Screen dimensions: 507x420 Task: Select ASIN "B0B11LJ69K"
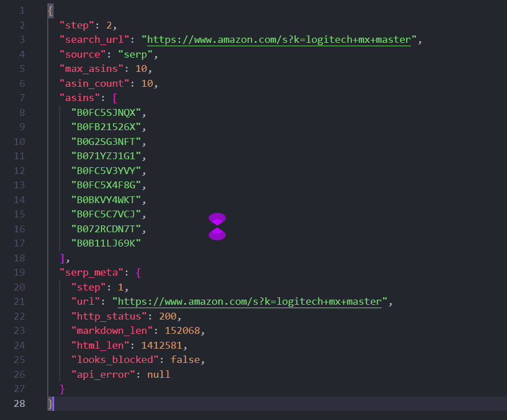[x=106, y=243]
